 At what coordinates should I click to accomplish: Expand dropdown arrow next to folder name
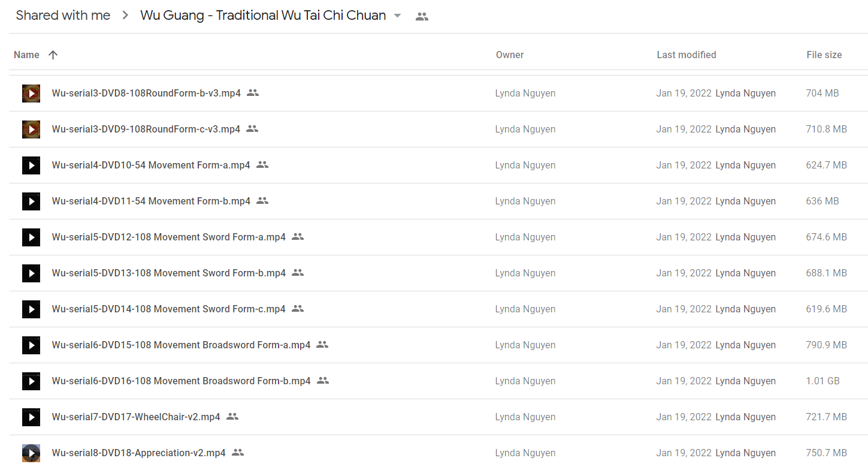pos(397,16)
